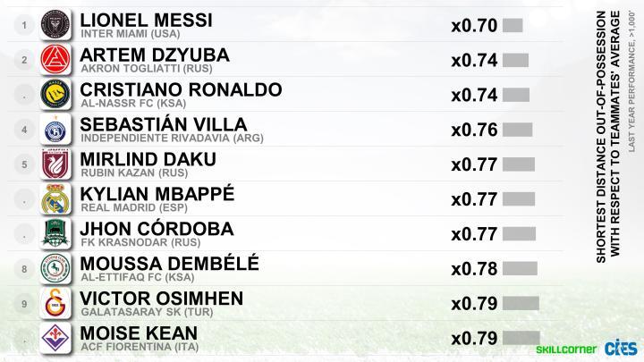Click the rank 1 number badge

click(24, 25)
